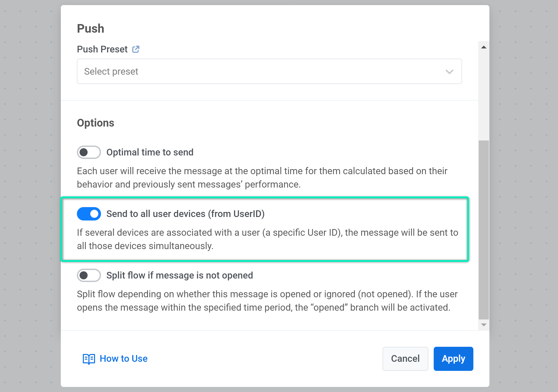The width and height of the screenshot is (558, 392).
Task: Open the Select preset dropdown
Action: coord(269,71)
